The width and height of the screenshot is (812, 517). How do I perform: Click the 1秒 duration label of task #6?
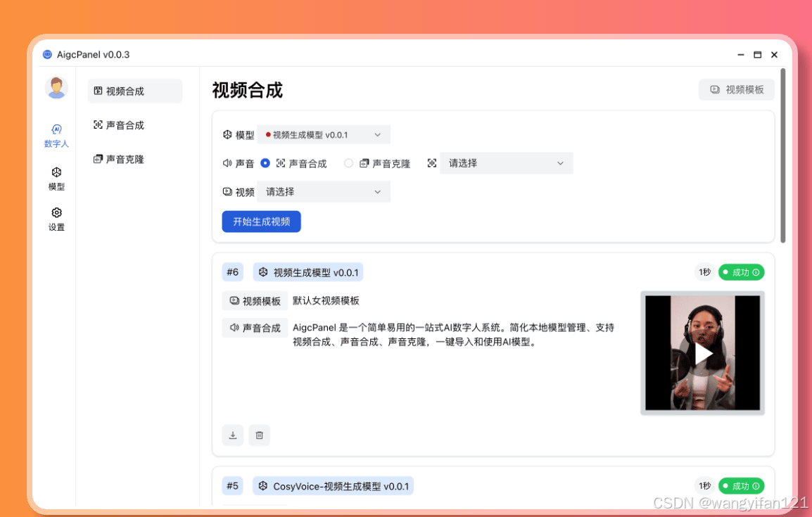click(x=704, y=272)
